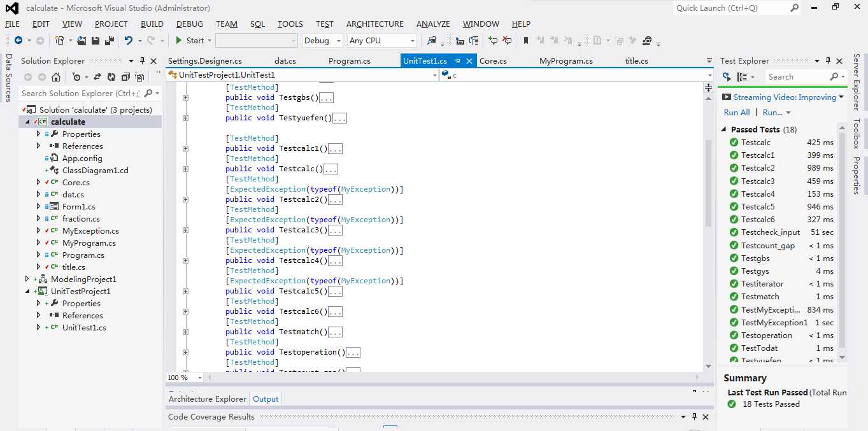Click the feedback icon at toolbar right end

tap(647, 40)
